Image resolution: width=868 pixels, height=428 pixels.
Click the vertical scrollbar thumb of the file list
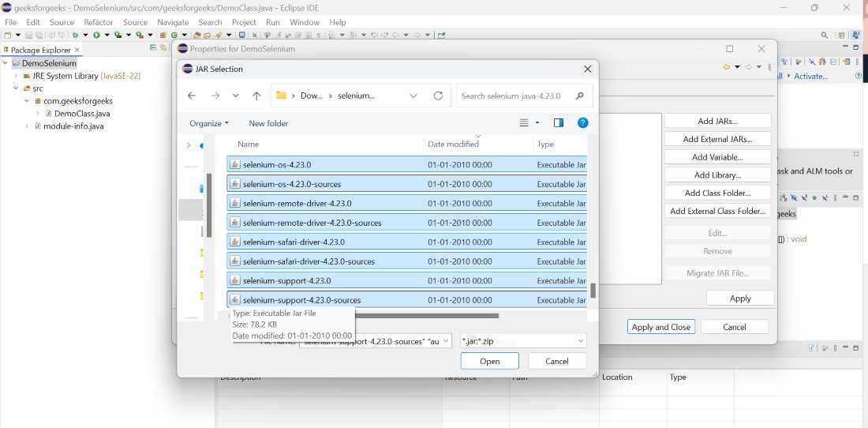(593, 290)
